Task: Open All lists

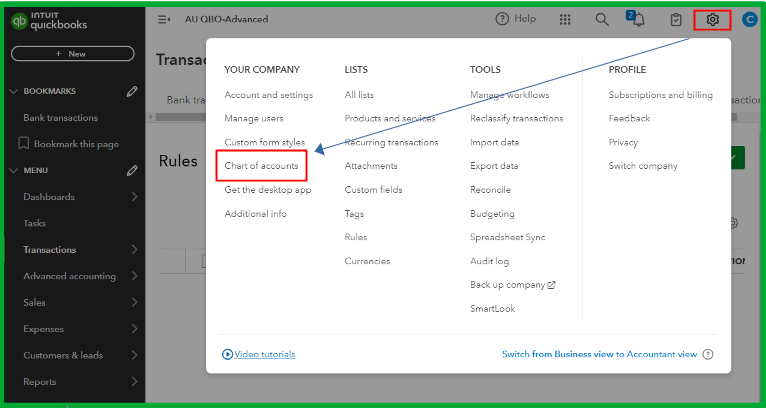Action: pyautogui.click(x=359, y=95)
